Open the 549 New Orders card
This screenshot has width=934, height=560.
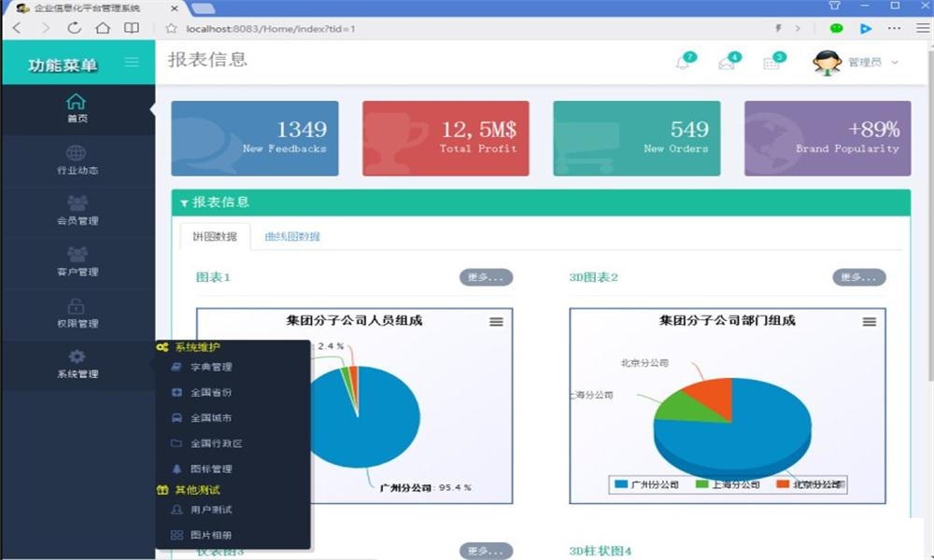point(637,138)
